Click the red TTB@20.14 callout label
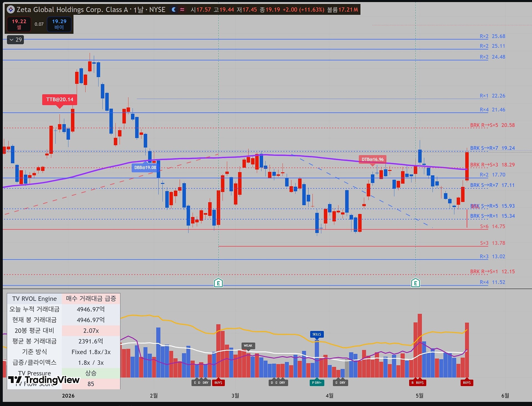 click(60, 100)
